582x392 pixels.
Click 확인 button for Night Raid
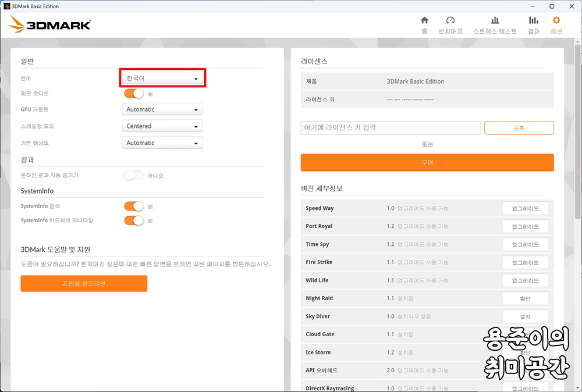pyautogui.click(x=525, y=298)
